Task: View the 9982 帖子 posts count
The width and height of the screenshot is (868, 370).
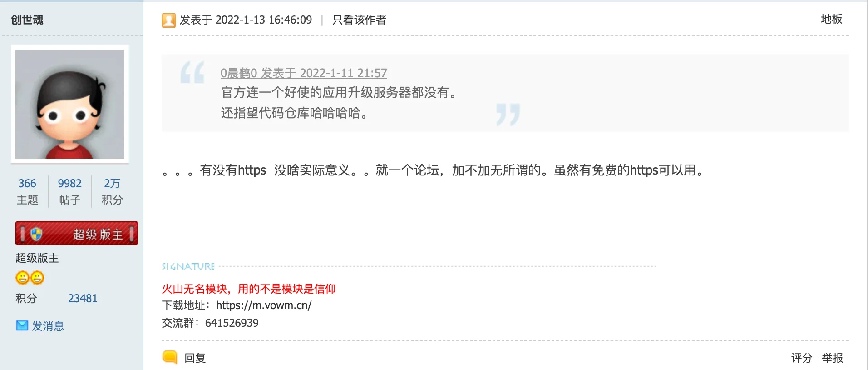Action: 70,191
